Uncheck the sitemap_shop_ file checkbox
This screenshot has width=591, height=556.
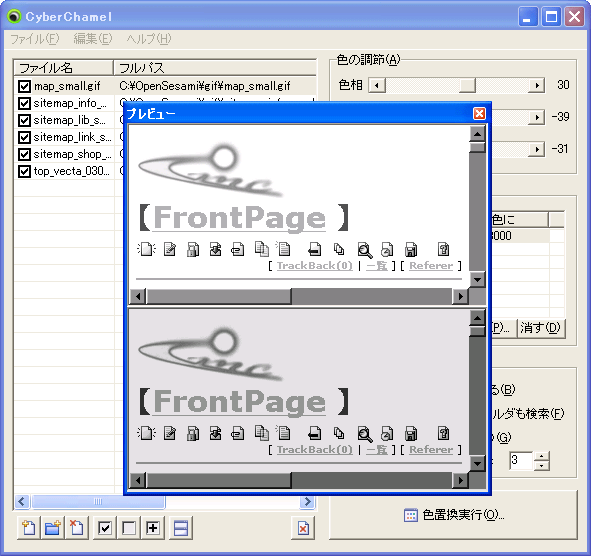click(24, 154)
